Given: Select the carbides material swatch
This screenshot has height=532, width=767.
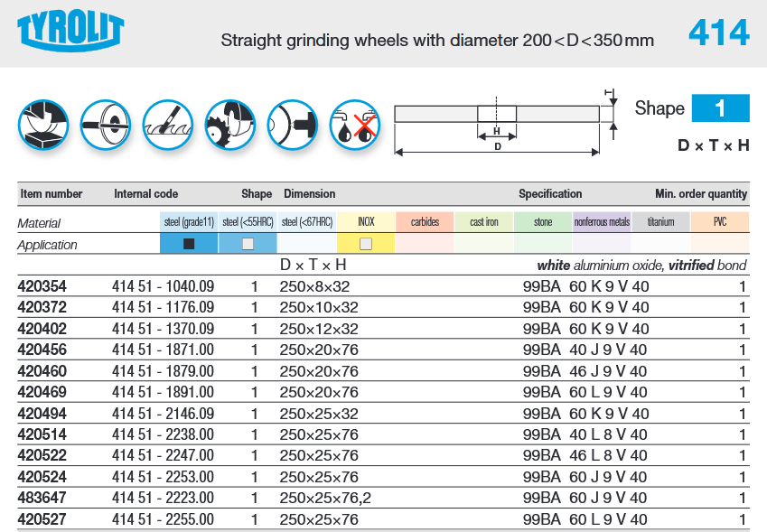Looking at the screenshot, I should click(x=425, y=222).
